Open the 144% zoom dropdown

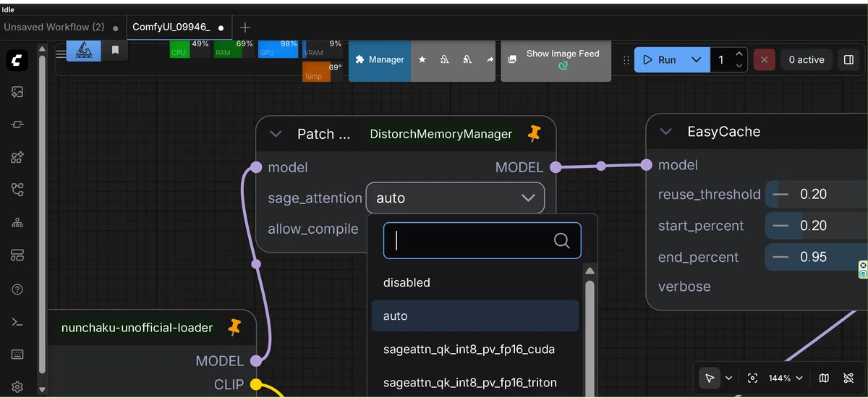click(x=785, y=378)
